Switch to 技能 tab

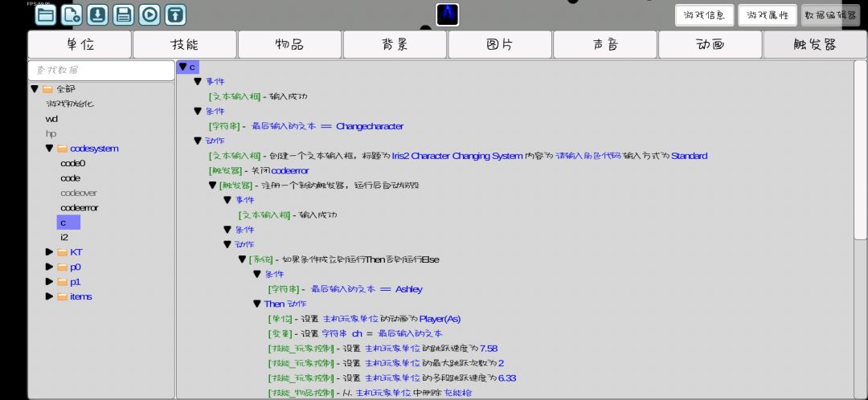[x=185, y=44]
